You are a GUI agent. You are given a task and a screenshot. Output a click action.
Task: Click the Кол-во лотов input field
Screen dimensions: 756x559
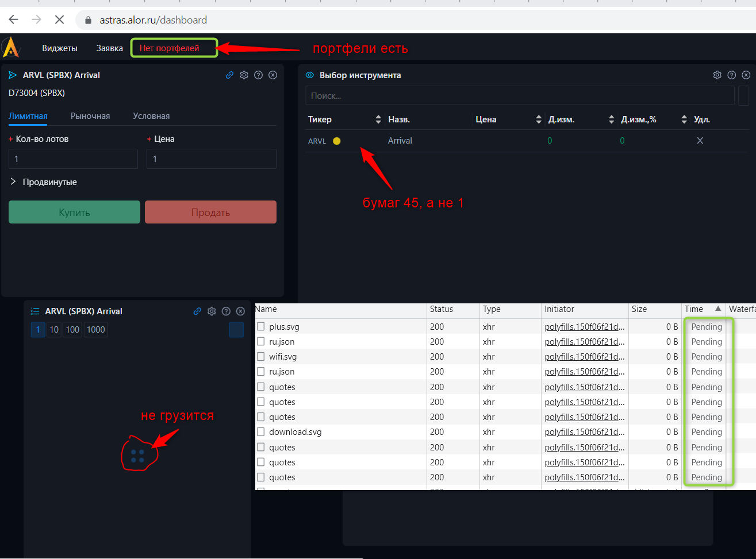pyautogui.click(x=73, y=159)
